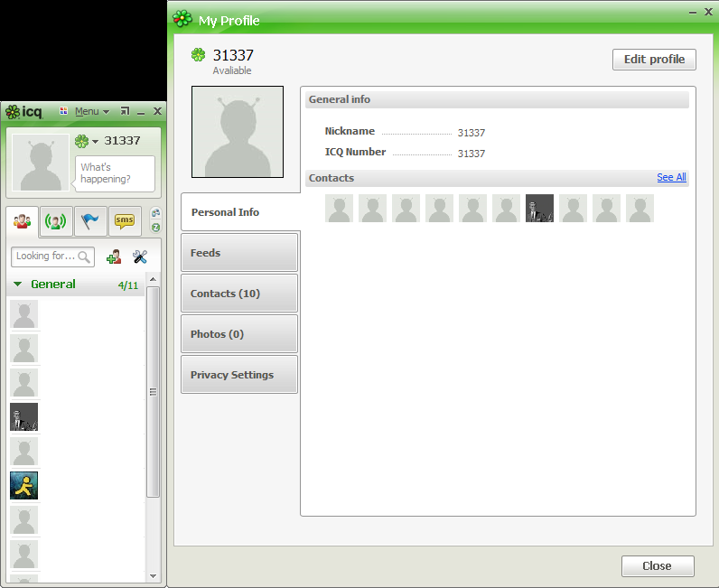Click the Avaliable status text in profile
Viewport: 719px width, 588px height.
(232, 70)
